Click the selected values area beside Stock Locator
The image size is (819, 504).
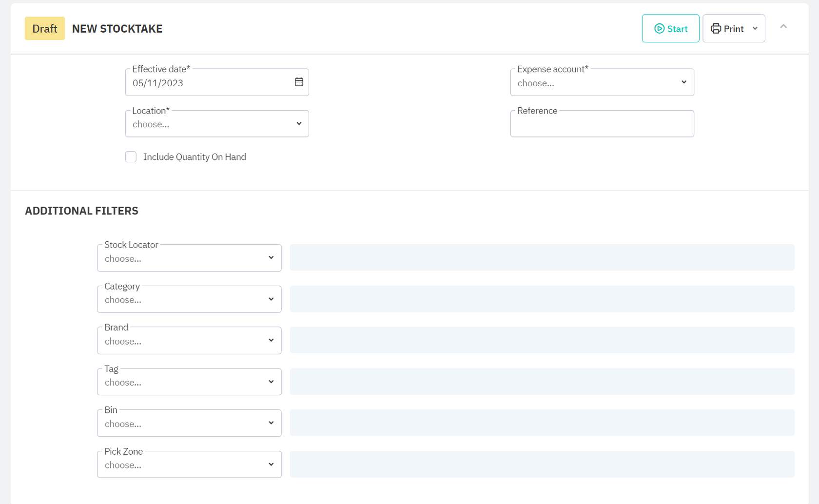pyautogui.click(x=542, y=258)
